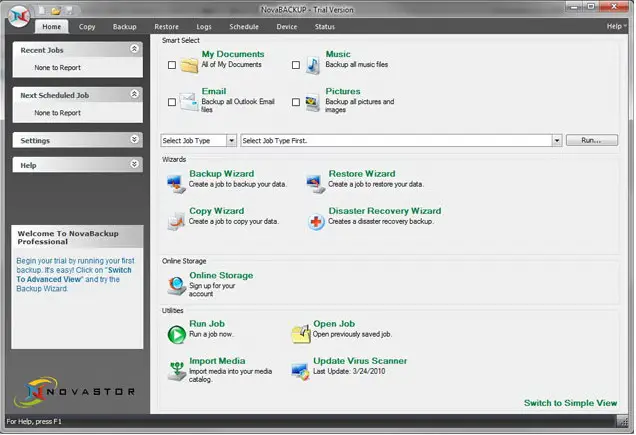Click the Email envelope icon

[x=189, y=102]
